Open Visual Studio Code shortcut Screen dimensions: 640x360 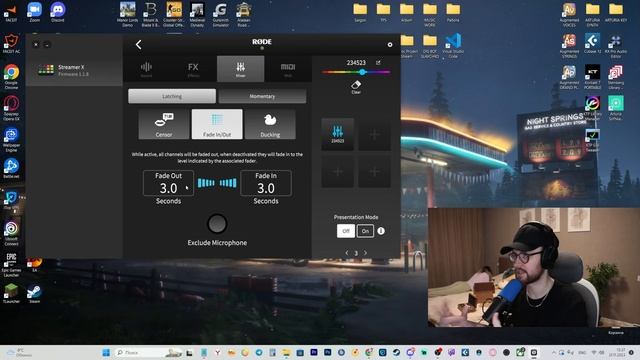tap(453, 46)
